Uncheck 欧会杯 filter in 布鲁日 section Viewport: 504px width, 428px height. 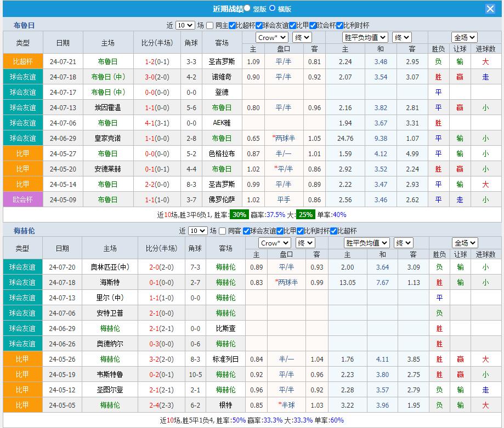click(x=313, y=25)
